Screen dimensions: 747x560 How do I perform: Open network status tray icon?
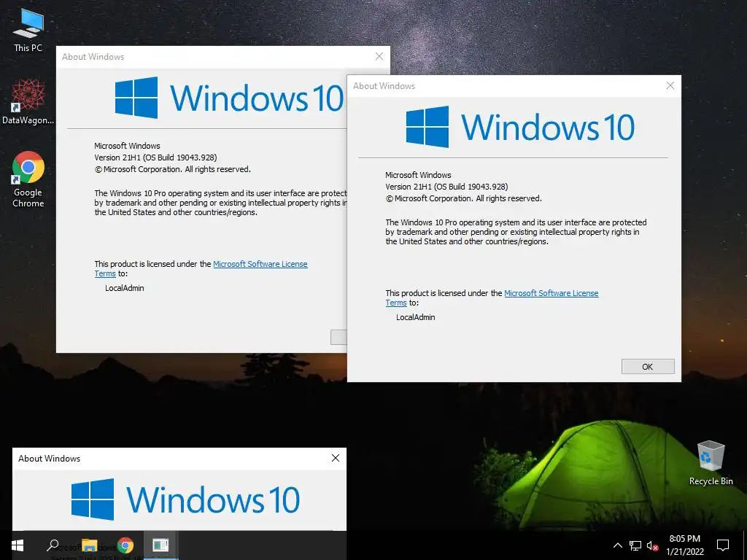[x=635, y=545]
